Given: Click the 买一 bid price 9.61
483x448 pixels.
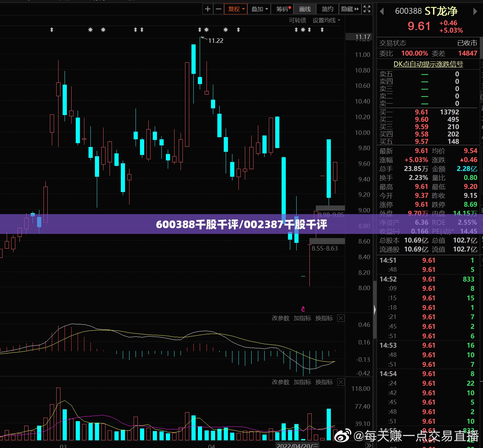Looking at the screenshot, I should coord(421,112).
